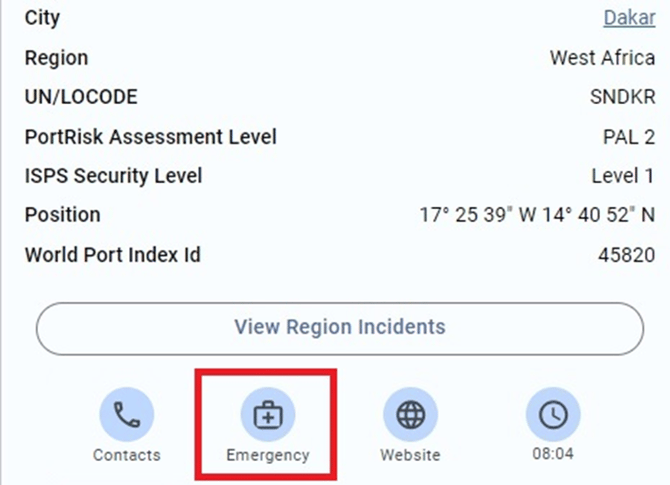Click the PAL 2 risk level value
This screenshot has width=670, height=485.
click(x=628, y=136)
